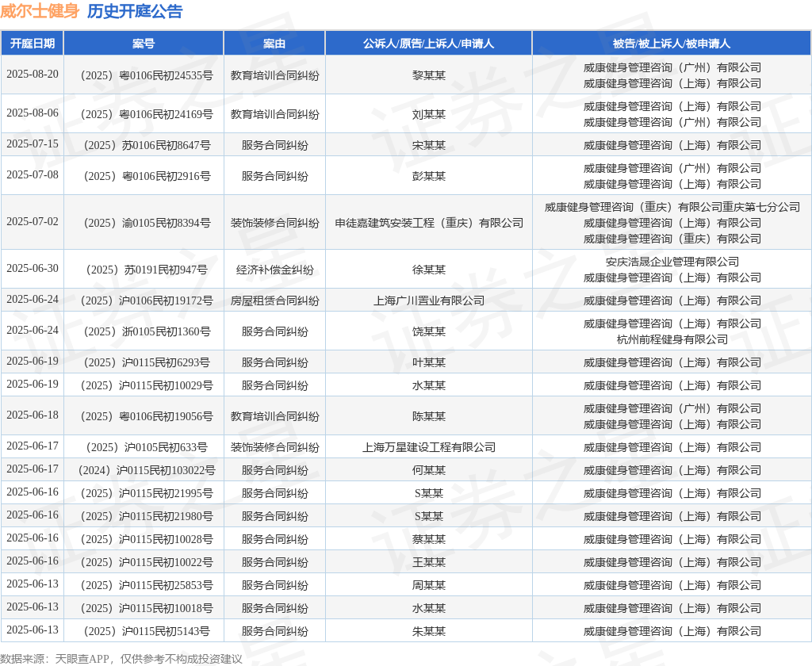Click plaintiff name 刘某某

[x=429, y=114]
